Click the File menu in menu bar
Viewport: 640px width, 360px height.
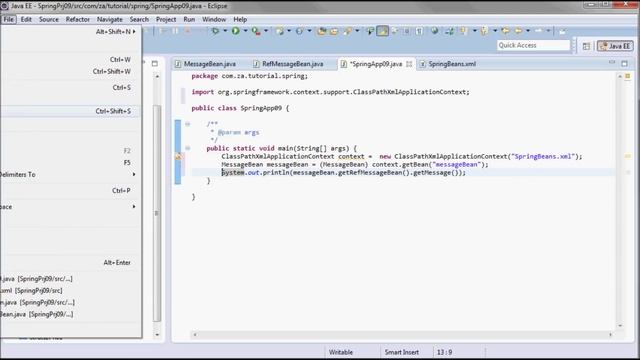click(9, 19)
